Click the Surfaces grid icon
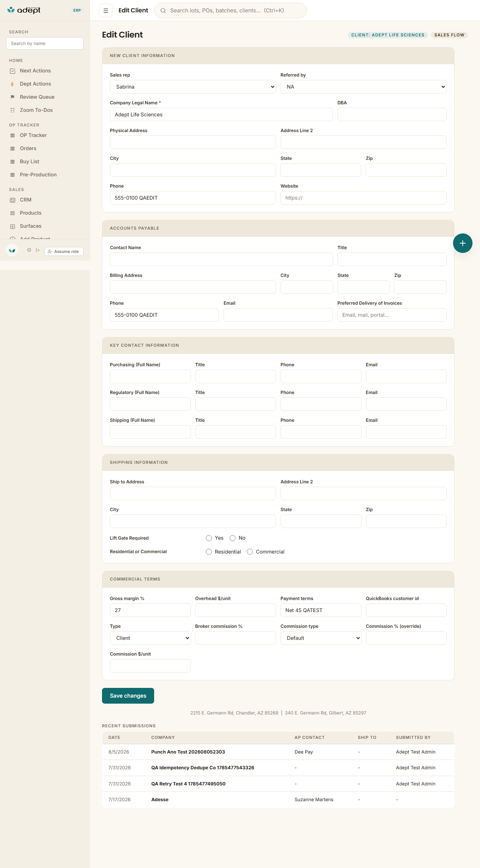 (13, 226)
